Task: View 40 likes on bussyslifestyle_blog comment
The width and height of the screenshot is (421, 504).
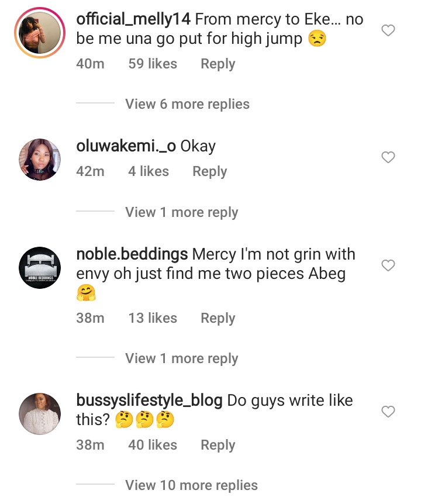Action: click(x=153, y=445)
